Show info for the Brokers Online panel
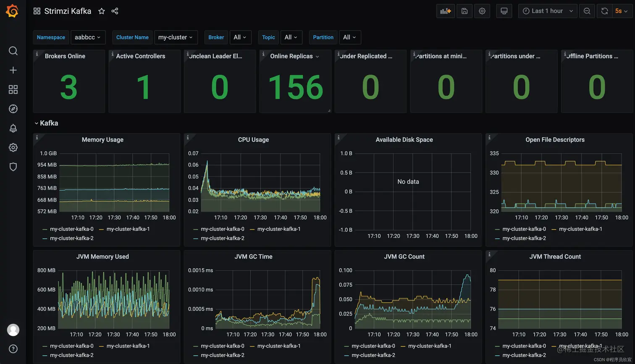Screen dimensions: 635x364 [37, 54]
